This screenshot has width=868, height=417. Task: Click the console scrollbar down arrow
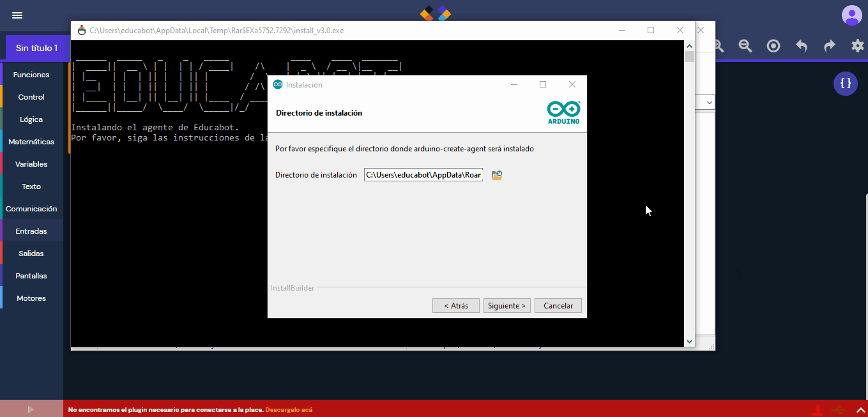pyautogui.click(x=689, y=342)
